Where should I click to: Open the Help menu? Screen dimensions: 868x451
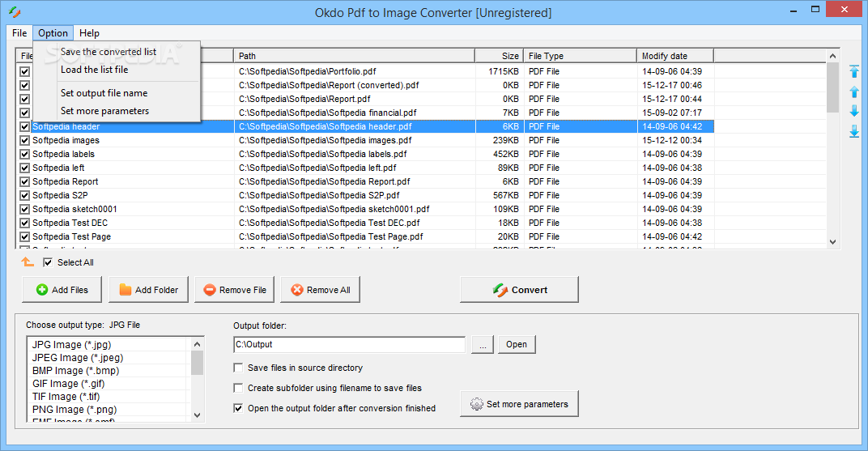[x=89, y=33]
